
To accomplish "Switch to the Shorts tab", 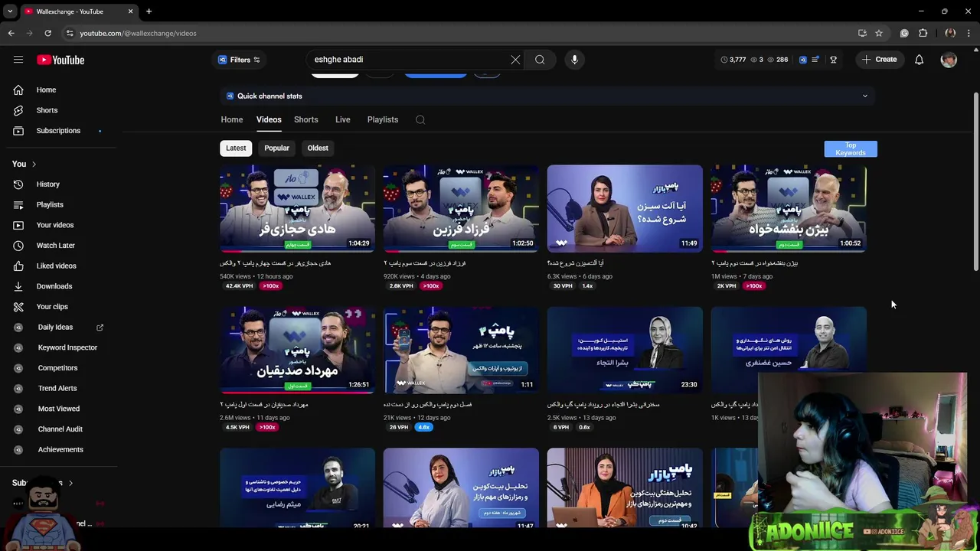I will tap(305, 119).
